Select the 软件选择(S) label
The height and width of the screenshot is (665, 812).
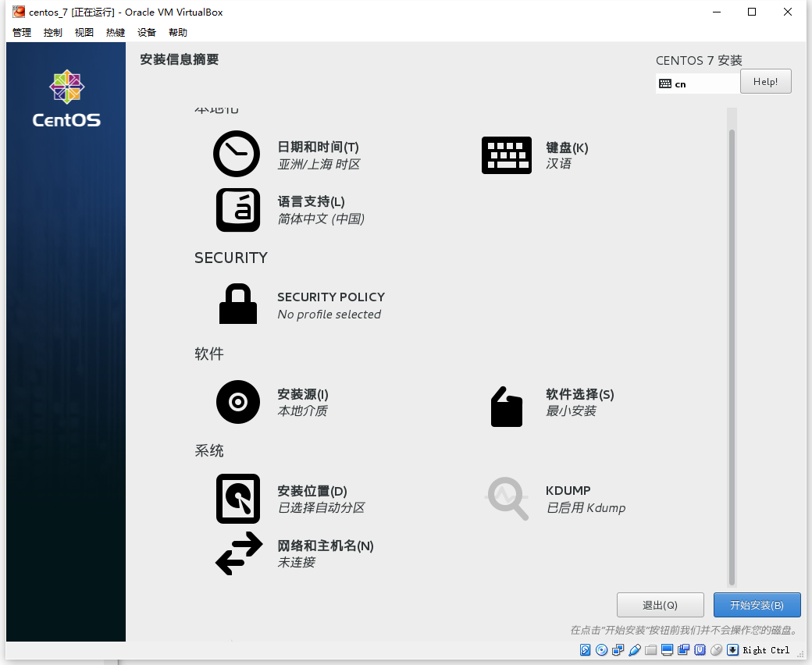580,394
